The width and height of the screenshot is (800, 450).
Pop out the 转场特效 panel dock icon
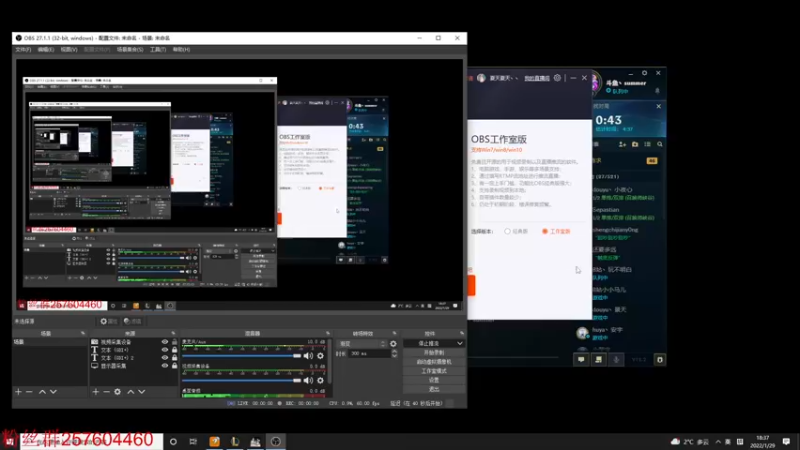click(394, 333)
